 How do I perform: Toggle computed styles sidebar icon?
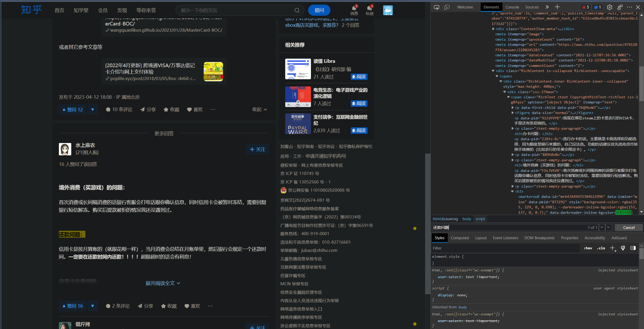633,248
